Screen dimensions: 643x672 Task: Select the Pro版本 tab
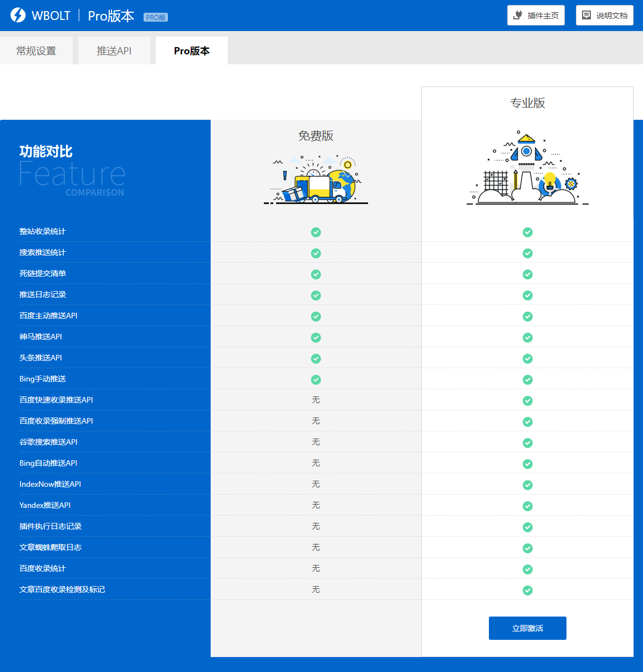point(192,50)
